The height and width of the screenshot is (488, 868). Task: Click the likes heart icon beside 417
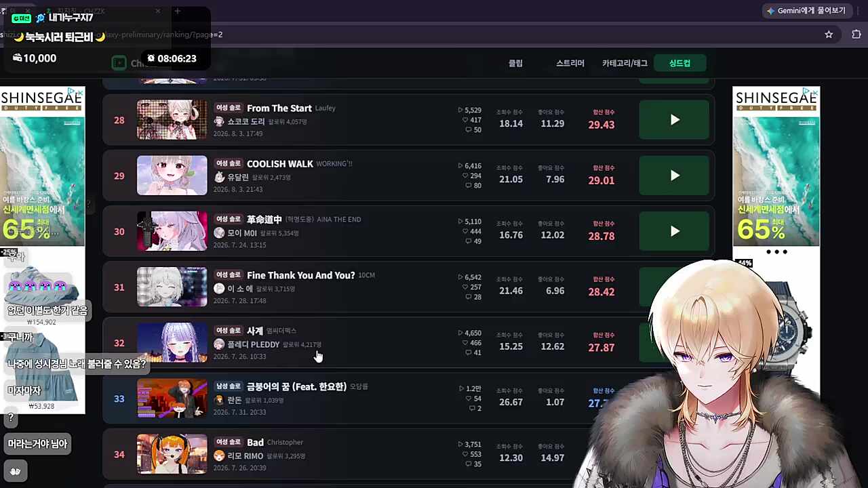(x=466, y=120)
